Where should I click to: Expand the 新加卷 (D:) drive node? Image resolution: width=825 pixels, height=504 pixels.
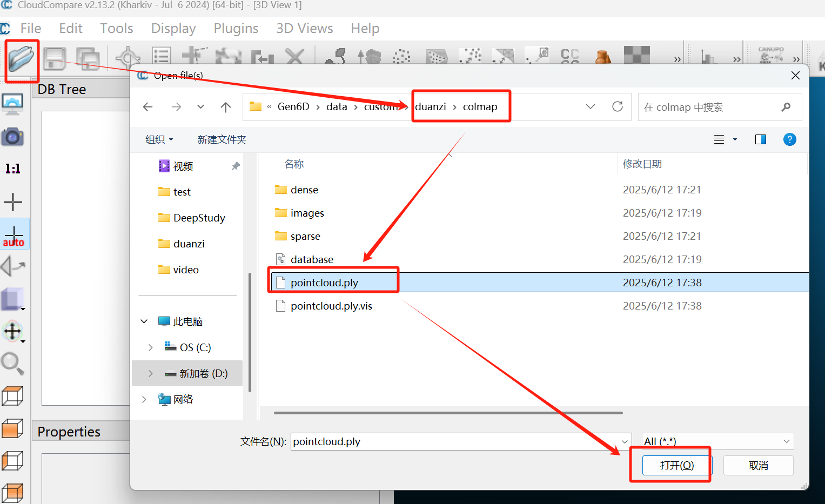151,373
